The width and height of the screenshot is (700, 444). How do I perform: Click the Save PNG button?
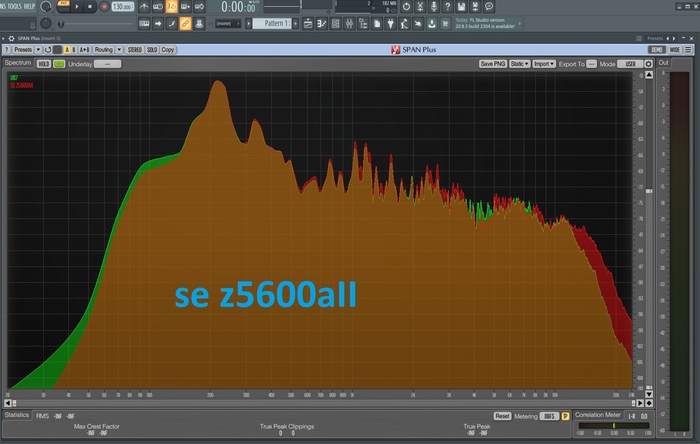492,63
